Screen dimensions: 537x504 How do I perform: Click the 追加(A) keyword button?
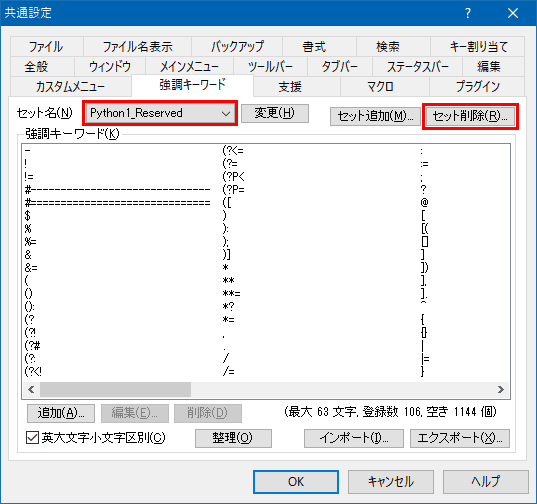[x=61, y=413]
